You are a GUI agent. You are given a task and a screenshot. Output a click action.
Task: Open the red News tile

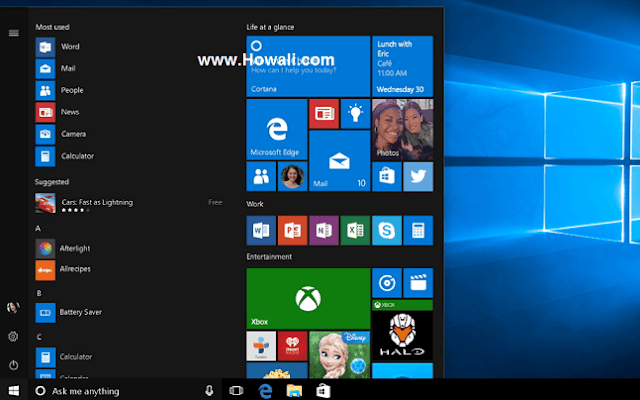[324, 113]
